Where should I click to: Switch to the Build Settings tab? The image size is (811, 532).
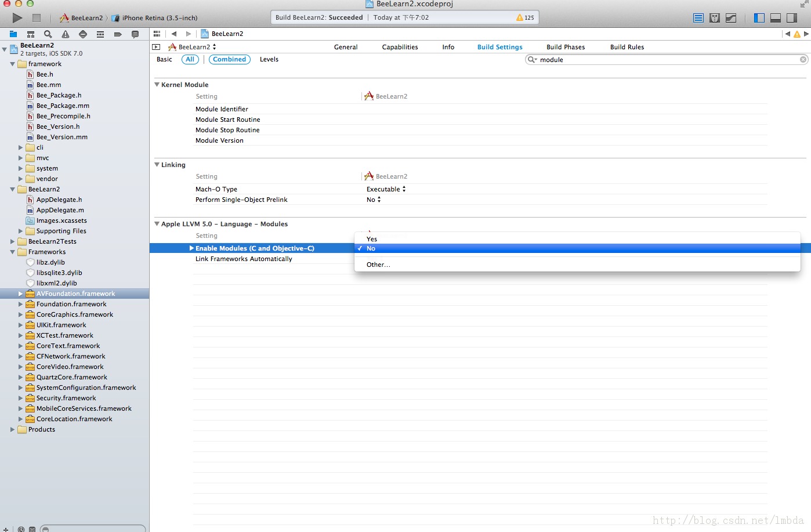click(499, 47)
